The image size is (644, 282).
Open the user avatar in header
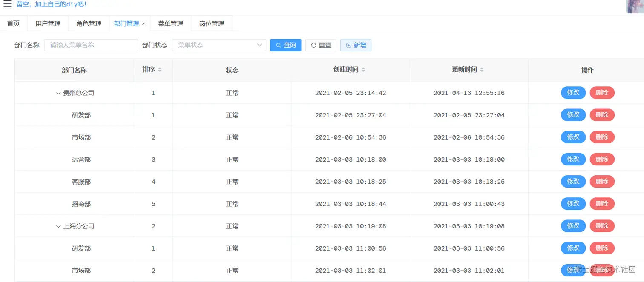tap(635, 6)
